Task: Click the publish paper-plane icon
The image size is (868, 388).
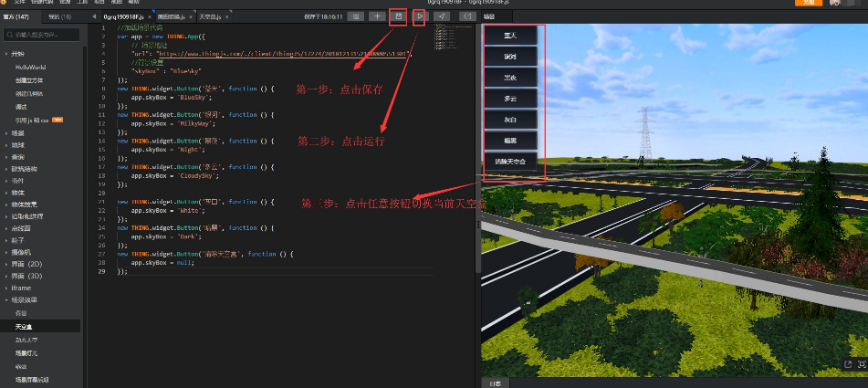Action: click(x=442, y=16)
